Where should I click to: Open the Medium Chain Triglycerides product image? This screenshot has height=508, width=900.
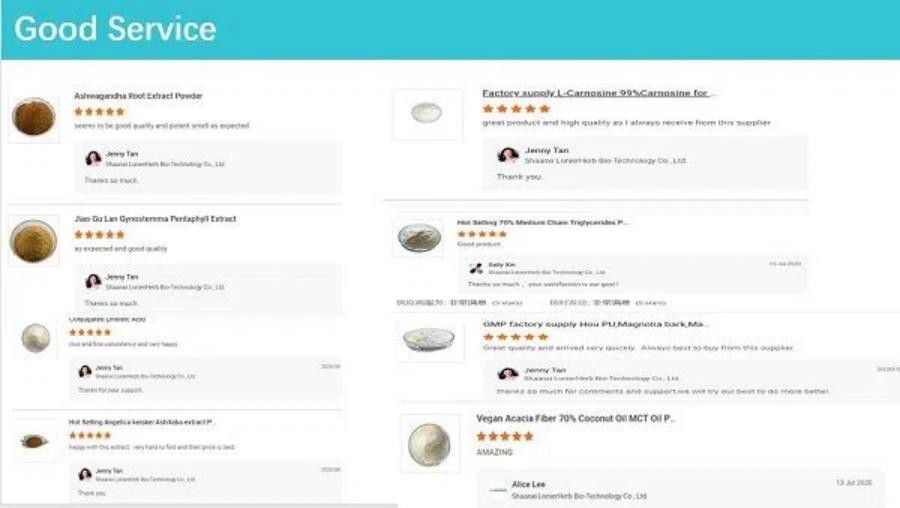click(418, 238)
